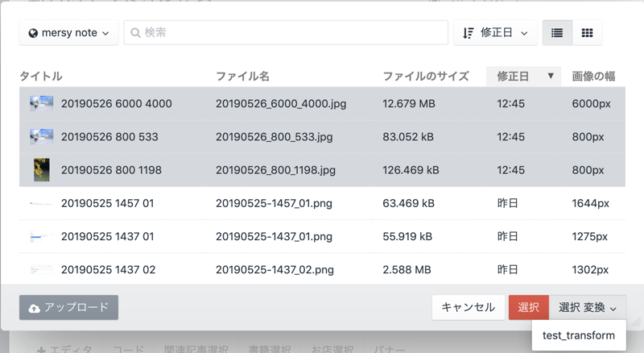Click thumbnail of 20190525 1457 01

click(x=42, y=204)
